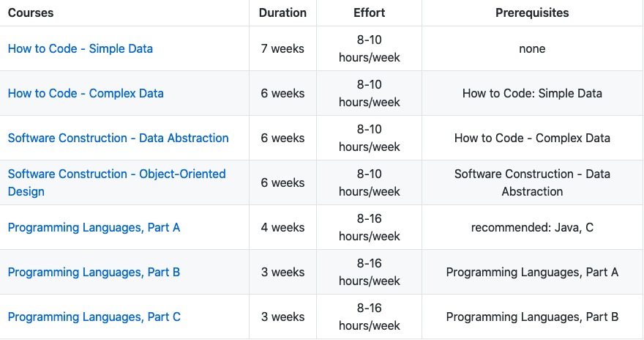Open Software Construction - Data Abstraction course link
Image resolution: width=644 pixels, height=340 pixels.
click(118, 138)
